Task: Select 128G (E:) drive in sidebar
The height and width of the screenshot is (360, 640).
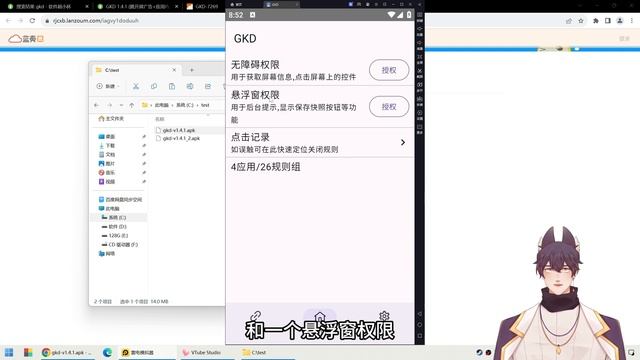Action: coord(115,235)
